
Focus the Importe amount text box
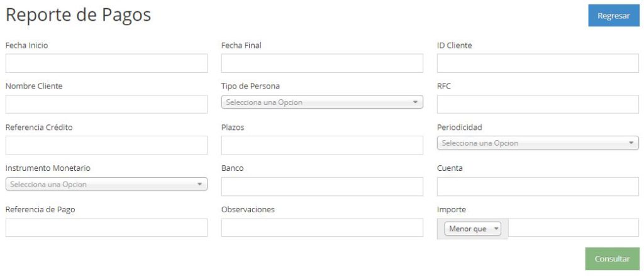tap(574, 227)
